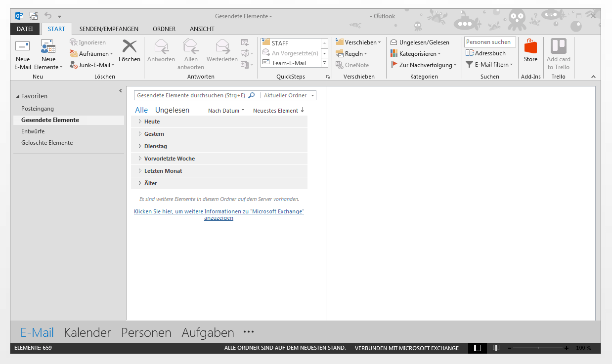Image resolution: width=612 pixels, height=364 pixels.
Task: Click the Send/Receive all folders quick access icon
Action: click(x=34, y=16)
